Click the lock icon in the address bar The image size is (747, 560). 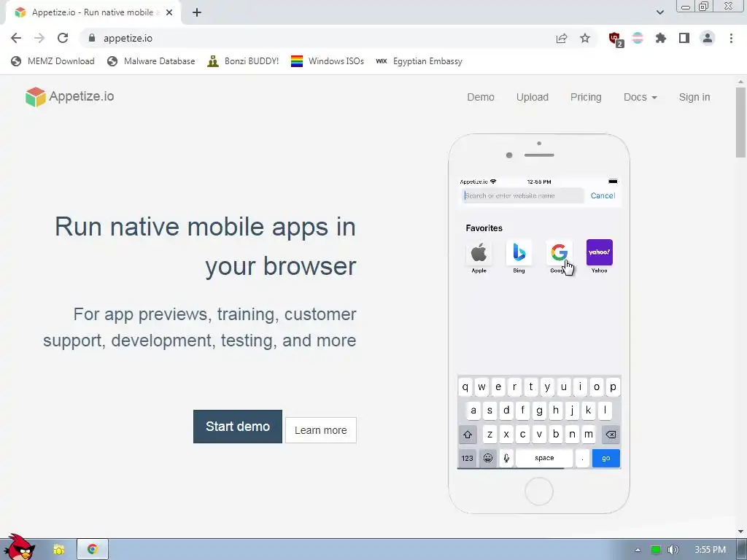92,38
